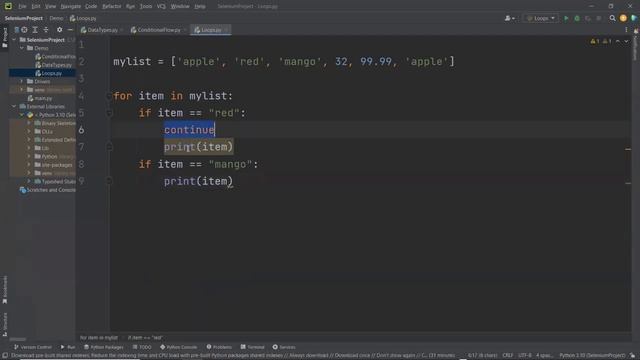
Task: Toggle fold marker on the for loop line
Action: click(109, 96)
